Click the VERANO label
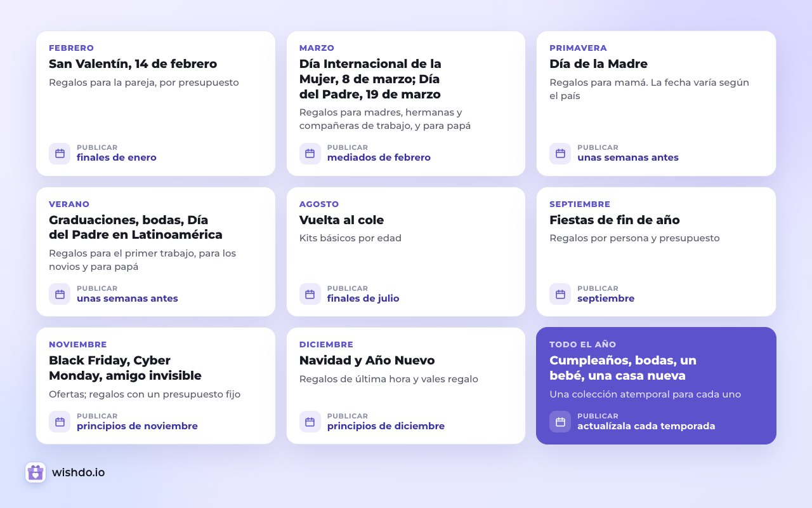The width and height of the screenshot is (812, 508). pyautogui.click(x=69, y=204)
